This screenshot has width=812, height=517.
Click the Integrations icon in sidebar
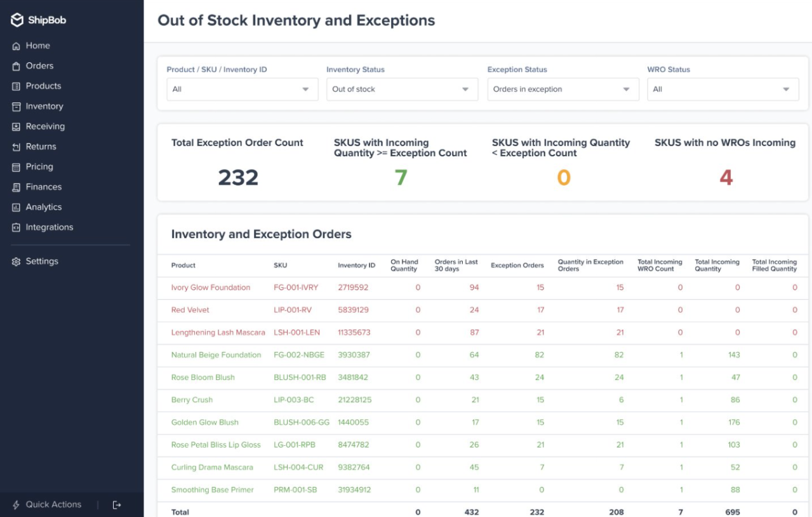coord(17,228)
